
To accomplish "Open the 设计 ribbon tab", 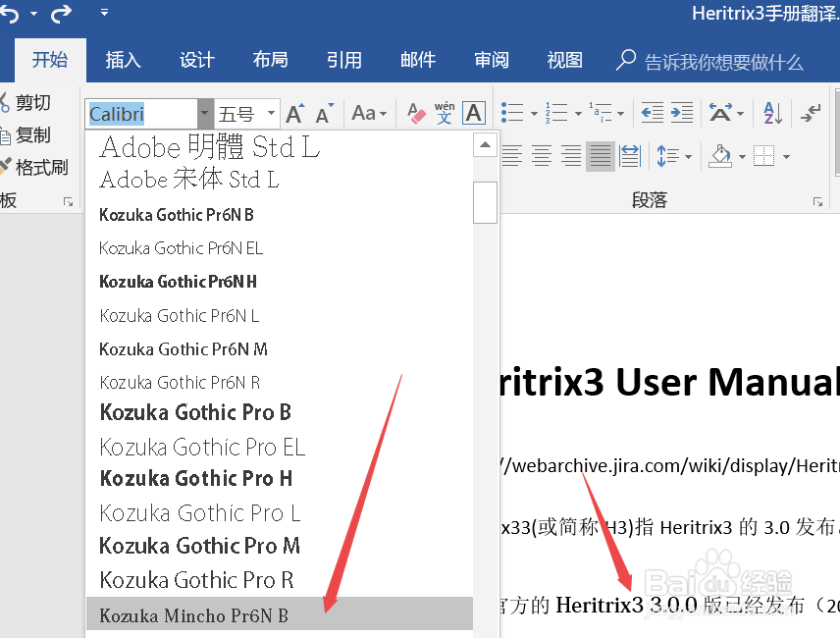I will [x=196, y=60].
